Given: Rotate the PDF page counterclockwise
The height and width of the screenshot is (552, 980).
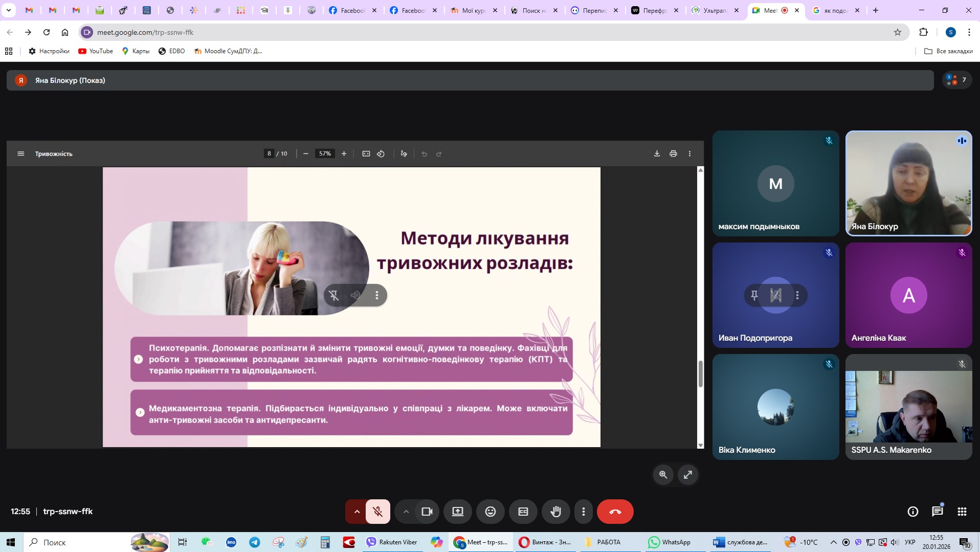Looking at the screenshot, I should click(x=381, y=153).
